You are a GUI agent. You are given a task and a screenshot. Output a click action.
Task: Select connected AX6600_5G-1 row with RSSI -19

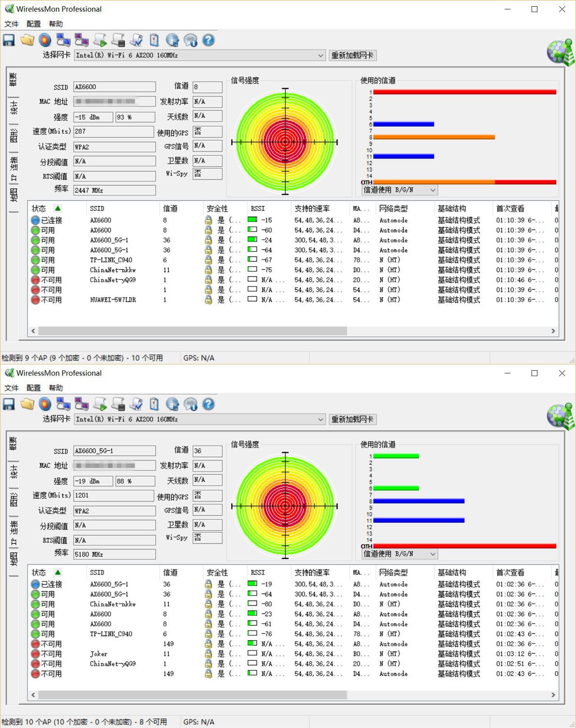tap(293, 584)
